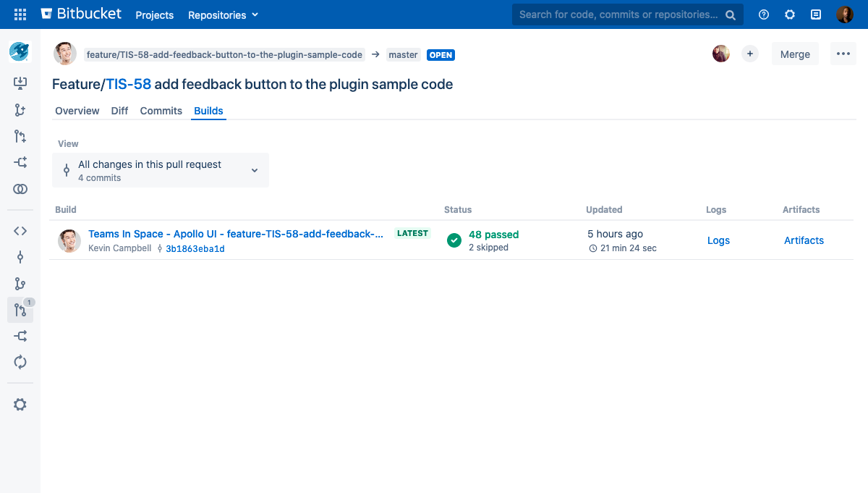Open the app switcher grid icon
This screenshot has height=493, width=868.
pos(20,14)
